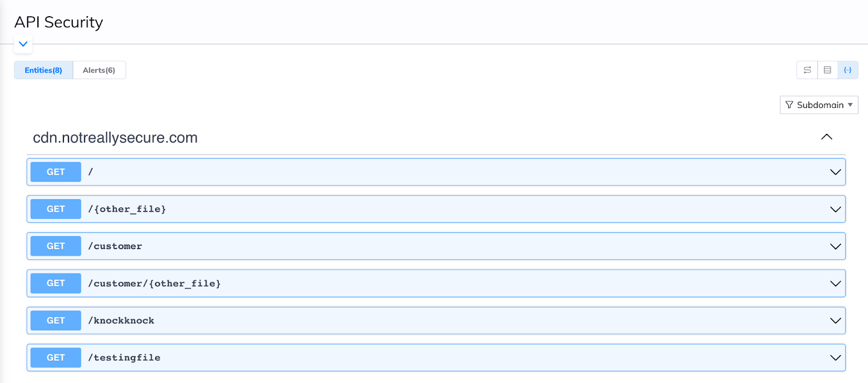This screenshot has width=868, height=383.
Task: Switch to the flow graph view icon
Action: coord(807,70)
